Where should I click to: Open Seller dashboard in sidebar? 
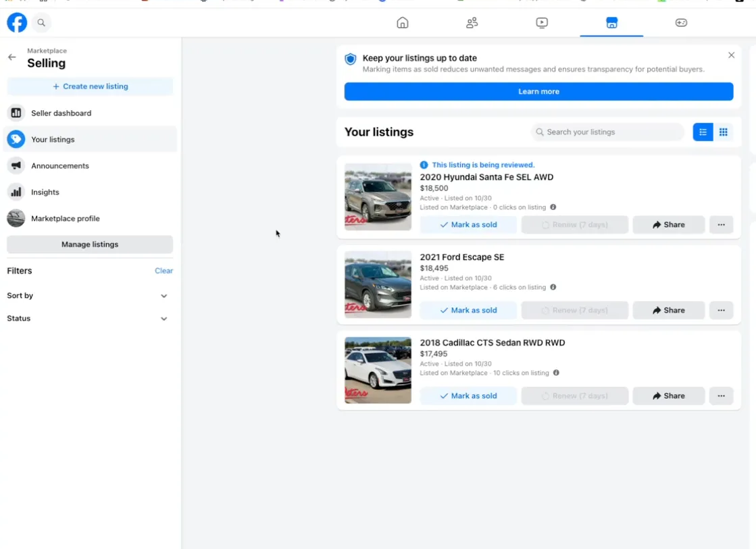[61, 113]
